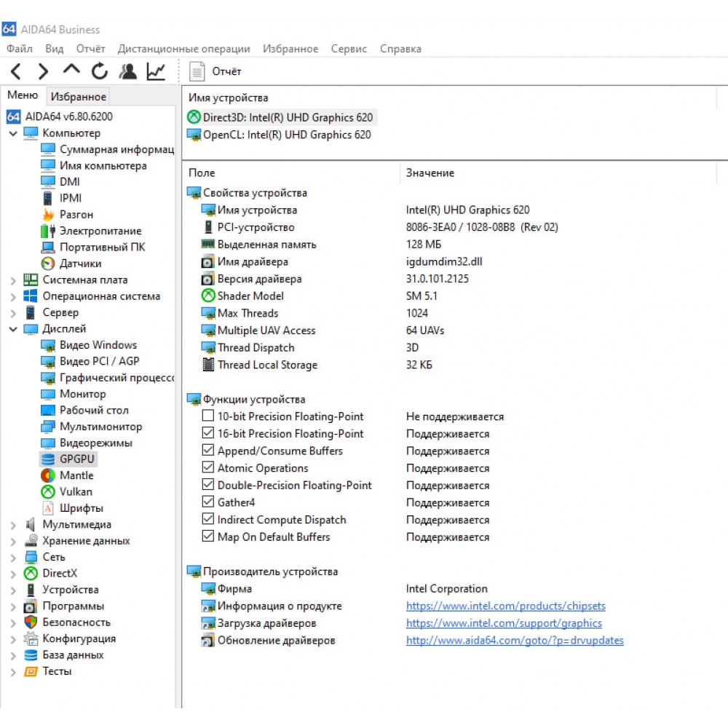Click the Отчёт report toolbar button
Screen dimensions: 728x728
215,71
